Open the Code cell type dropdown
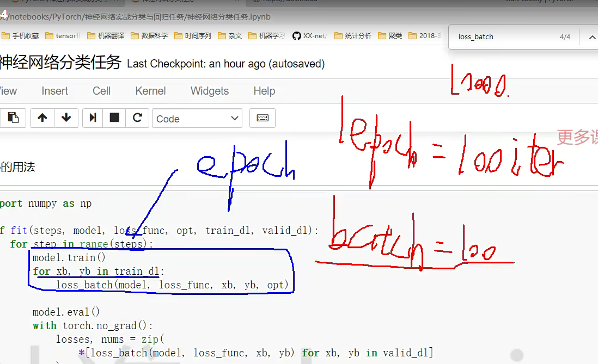598x364 pixels. [197, 119]
